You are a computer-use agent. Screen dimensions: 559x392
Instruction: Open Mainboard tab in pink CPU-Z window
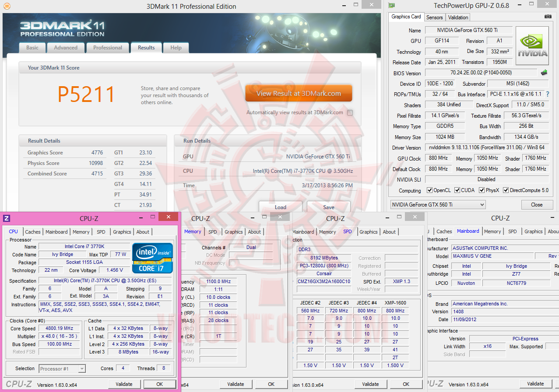click(57, 232)
